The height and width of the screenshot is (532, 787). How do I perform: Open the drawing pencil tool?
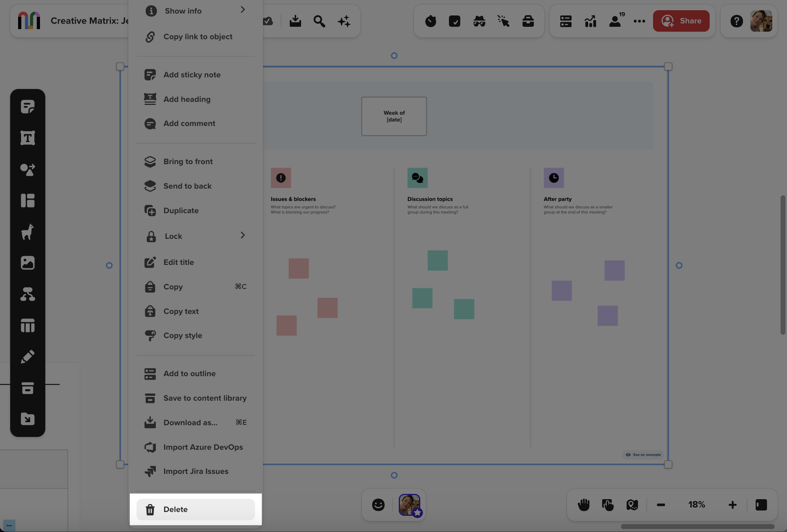[28, 356]
